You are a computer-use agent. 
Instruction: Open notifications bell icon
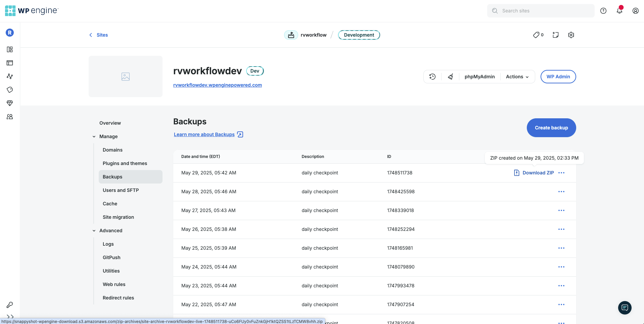(619, 11)
